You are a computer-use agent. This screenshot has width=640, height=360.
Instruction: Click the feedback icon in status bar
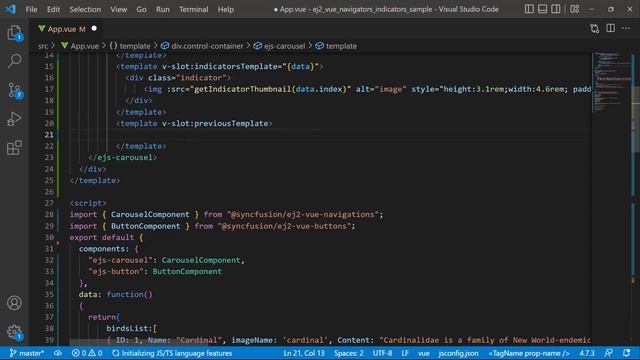[x=608, y=353]
